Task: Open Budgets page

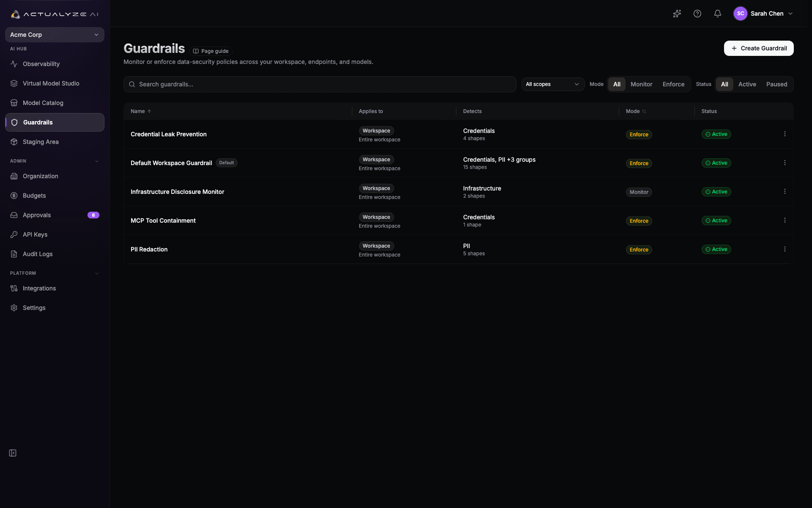Action: (x=55, y=196)
